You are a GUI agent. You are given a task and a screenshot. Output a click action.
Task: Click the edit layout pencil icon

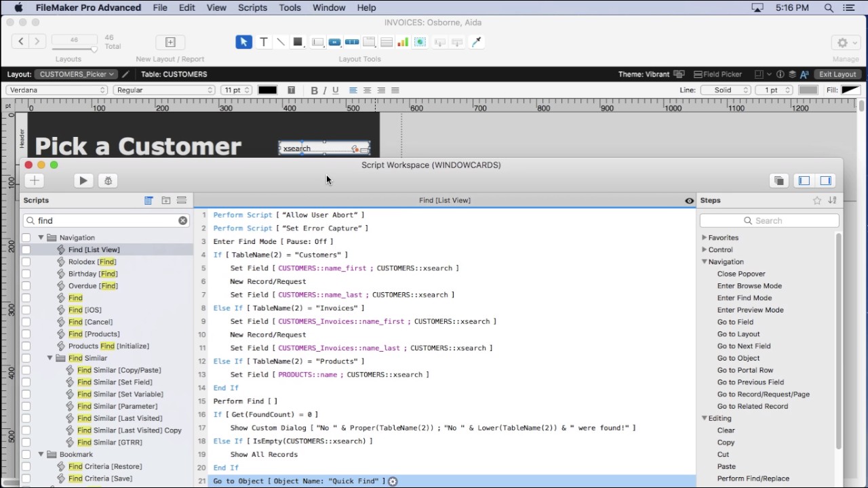click(126, 74)
